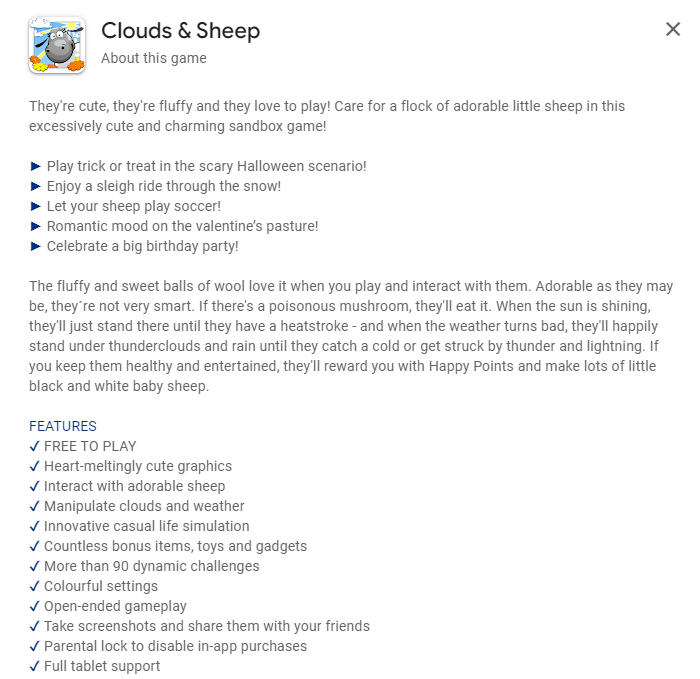Click the checkmark next to FREE TO PLAY
Image resolution: width=700 pixels, height=679 pixels.
pos(34,446)
